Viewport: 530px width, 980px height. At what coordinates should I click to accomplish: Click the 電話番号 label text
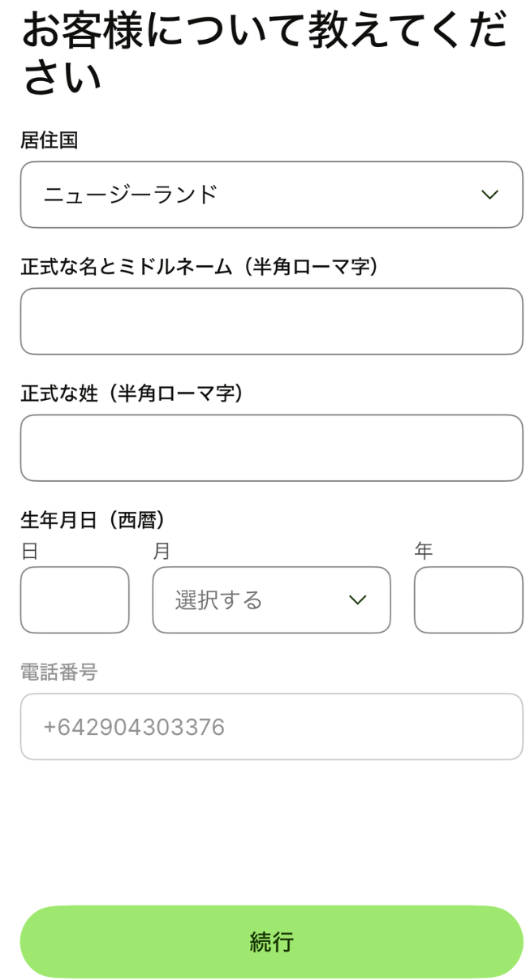pyautogui.click(x=58, y=672)
